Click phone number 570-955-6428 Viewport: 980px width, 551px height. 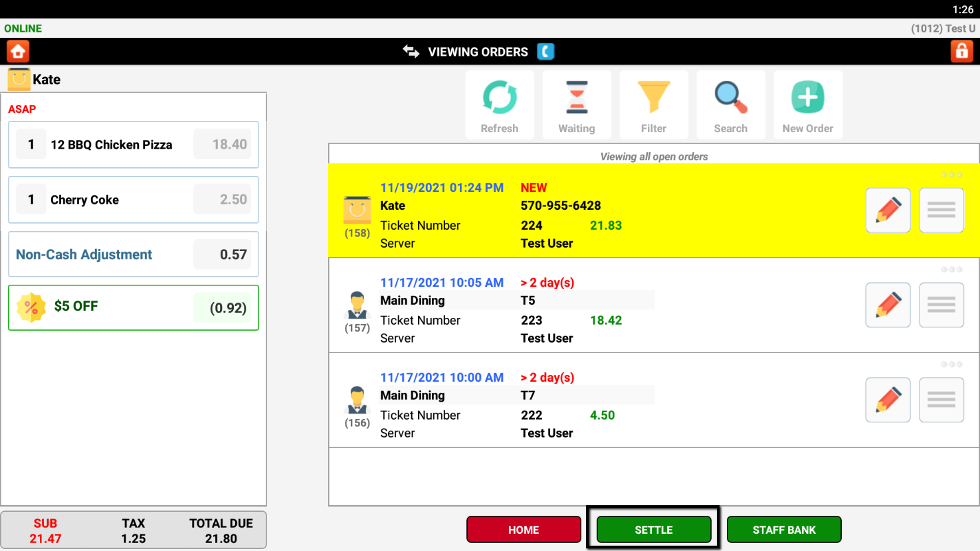click(x=561, y=206)
